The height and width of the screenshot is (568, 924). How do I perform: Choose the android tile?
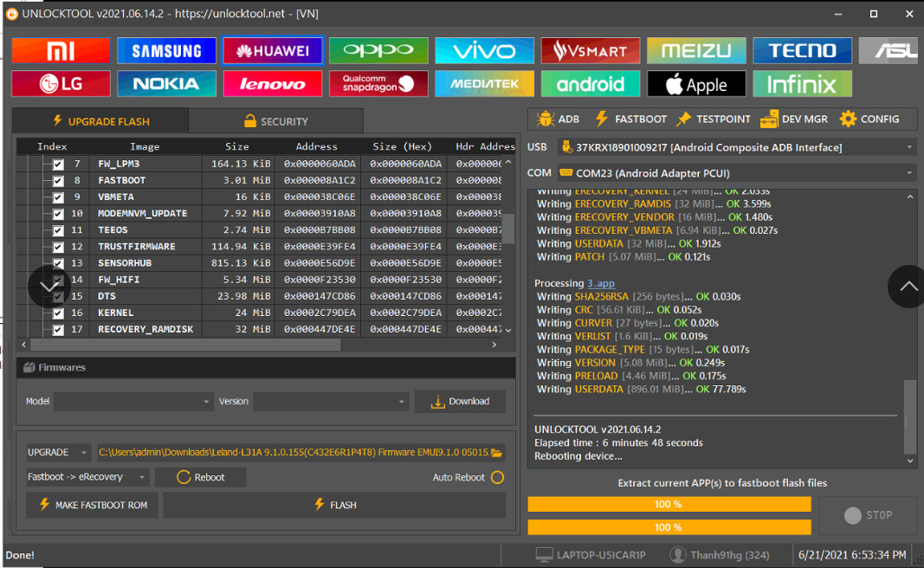pyautogui.click(x=591, y=84)
